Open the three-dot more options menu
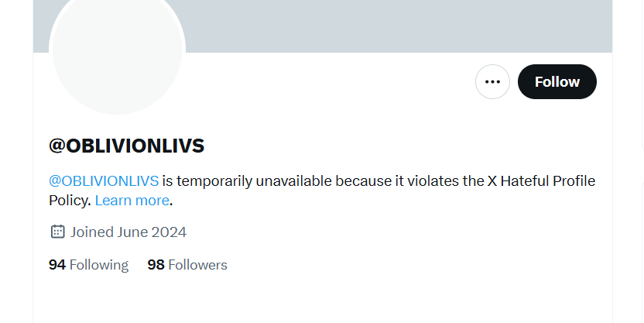 click(x=492, y=82)
